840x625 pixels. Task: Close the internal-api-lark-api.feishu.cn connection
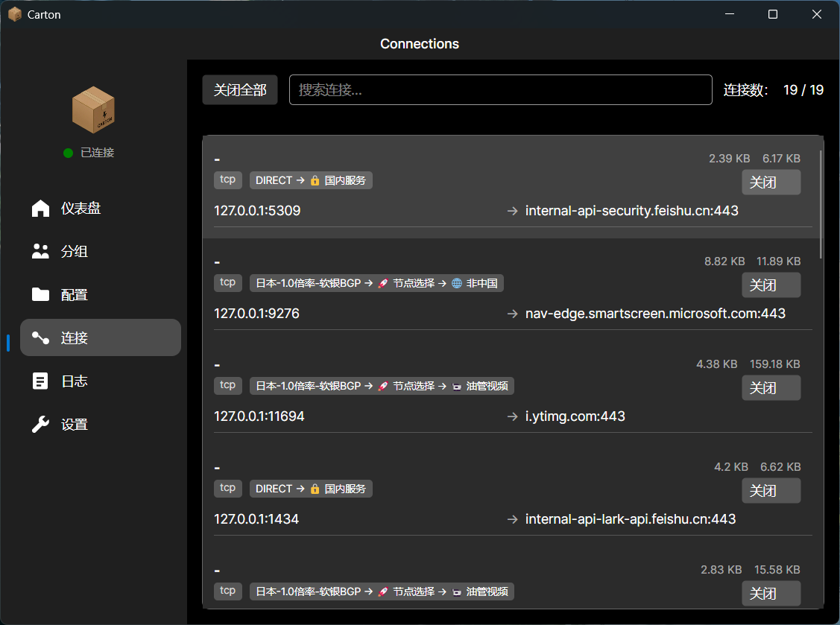pos(771,491)
